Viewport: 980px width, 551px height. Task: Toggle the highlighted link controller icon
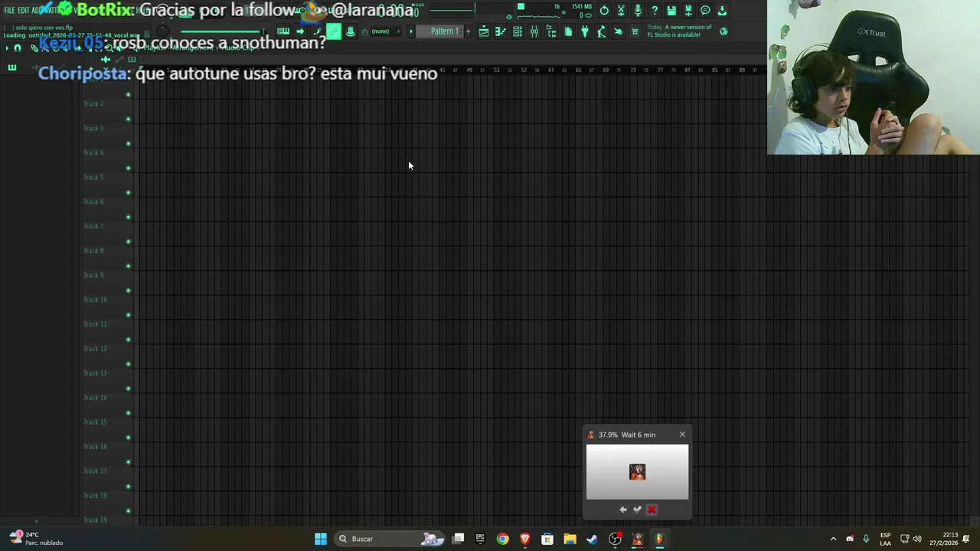tap(334, 31)
